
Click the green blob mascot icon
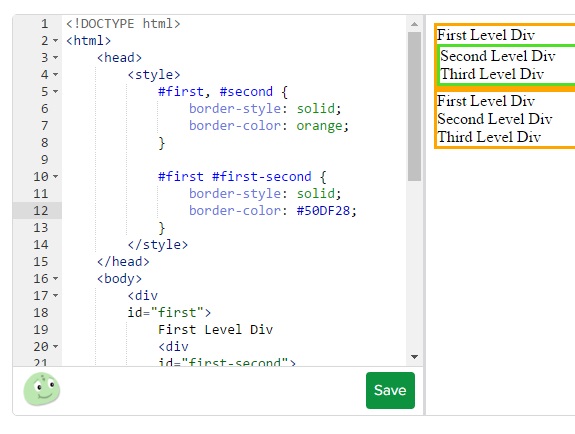[42, 389]
